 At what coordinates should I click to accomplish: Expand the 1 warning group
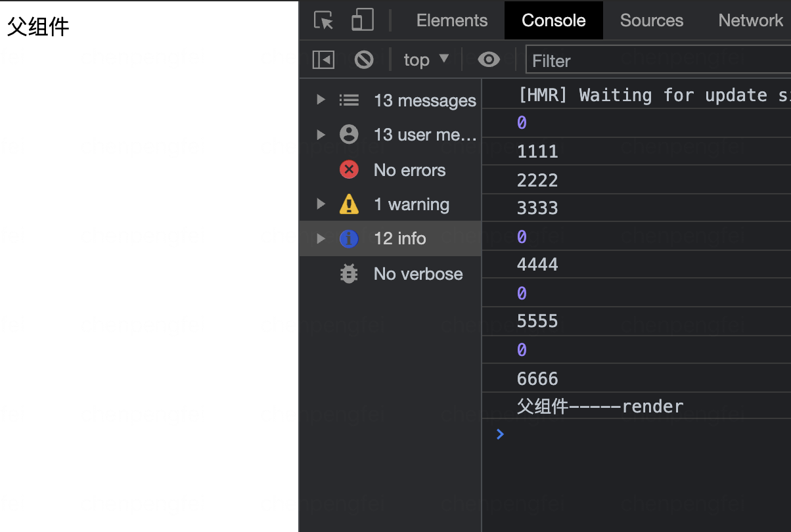pyautogui.click(x=321, y=204)
